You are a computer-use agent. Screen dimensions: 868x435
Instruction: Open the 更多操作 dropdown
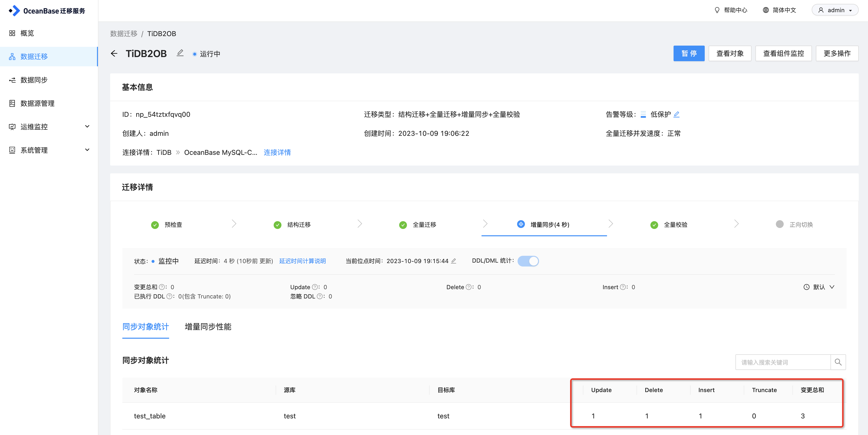coord(837,53)
